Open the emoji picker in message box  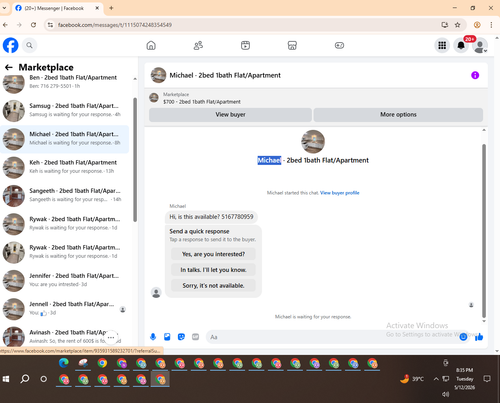click(x=463, y=337)
